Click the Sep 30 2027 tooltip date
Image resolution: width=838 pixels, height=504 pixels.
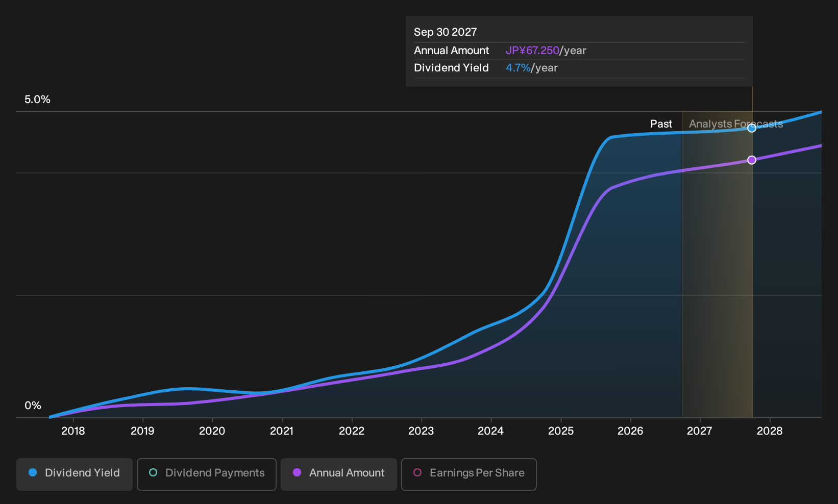tap(446, 32)
